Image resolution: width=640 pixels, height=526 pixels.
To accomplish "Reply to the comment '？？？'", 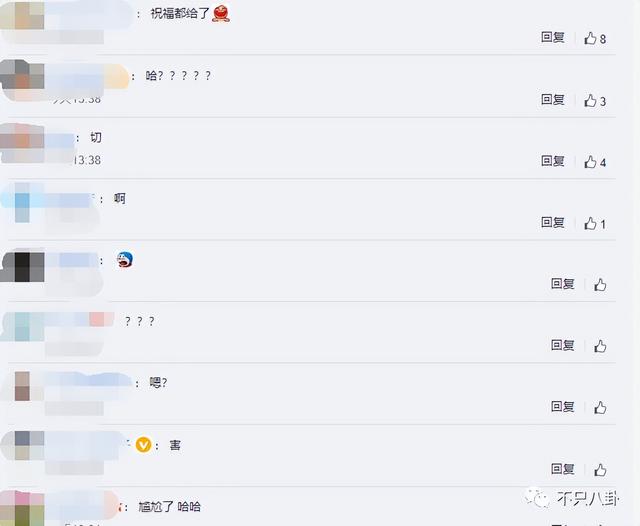I will pos(562,345).
